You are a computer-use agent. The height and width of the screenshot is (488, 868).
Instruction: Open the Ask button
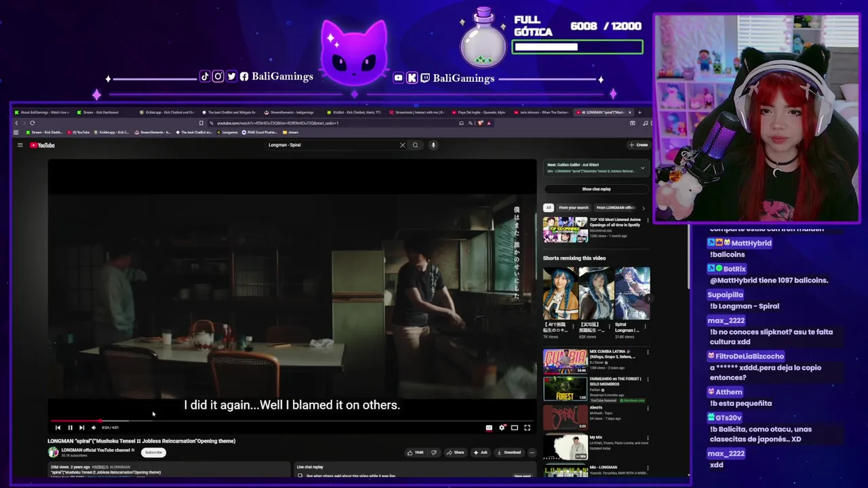(480, 452)
